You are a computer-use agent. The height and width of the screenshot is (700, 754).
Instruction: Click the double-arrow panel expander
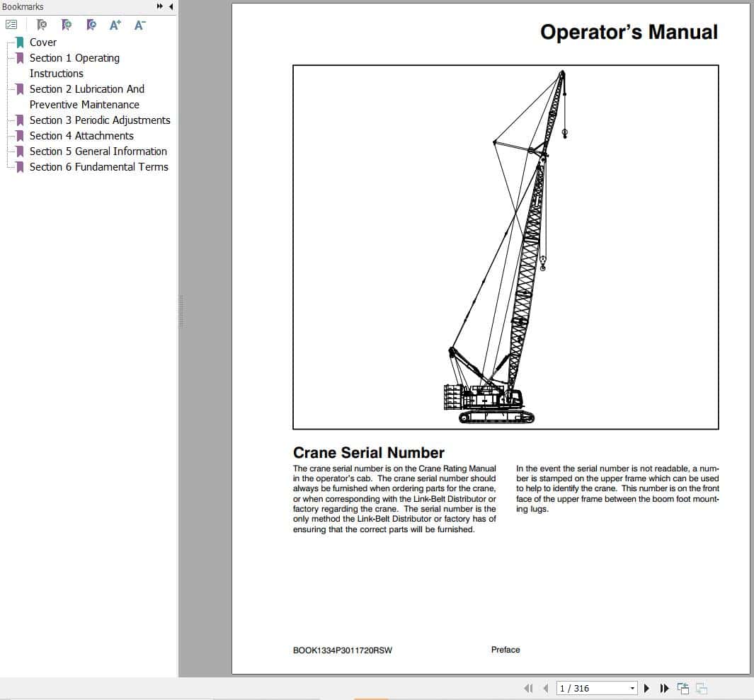pyautogui.click(x=160, y=6)
